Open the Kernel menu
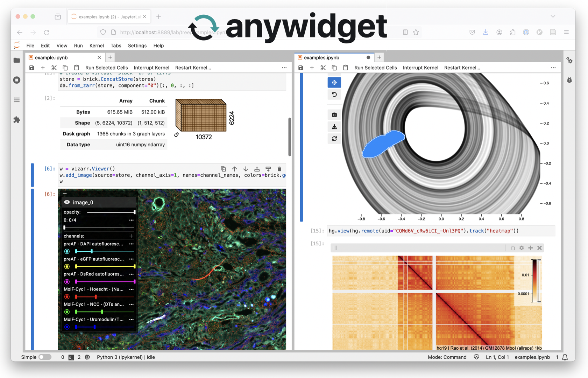 [97, 45]
